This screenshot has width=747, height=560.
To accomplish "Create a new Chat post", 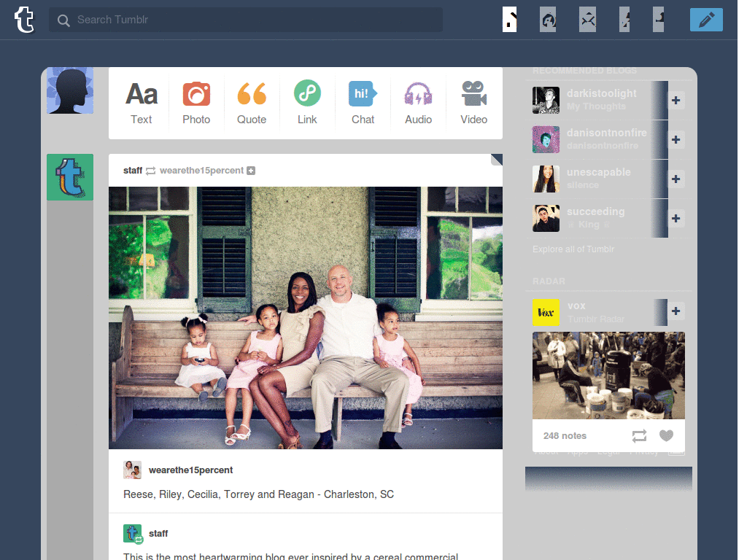I will point(363,103).
